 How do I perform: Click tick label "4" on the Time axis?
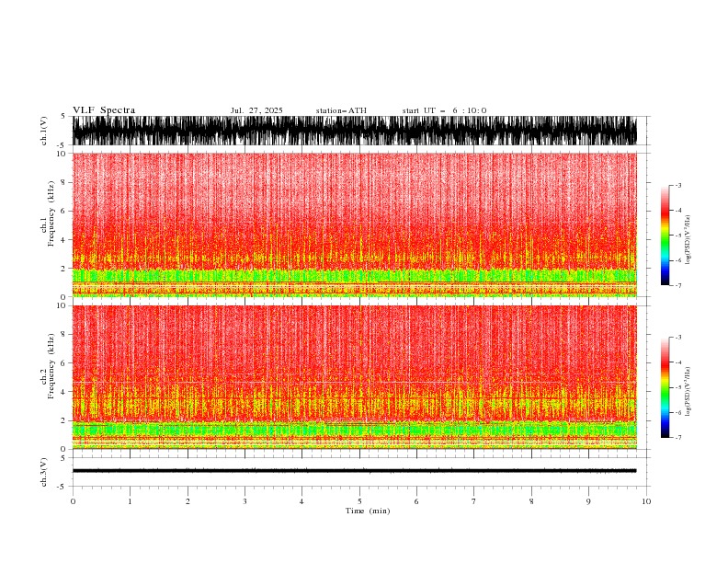301,501
